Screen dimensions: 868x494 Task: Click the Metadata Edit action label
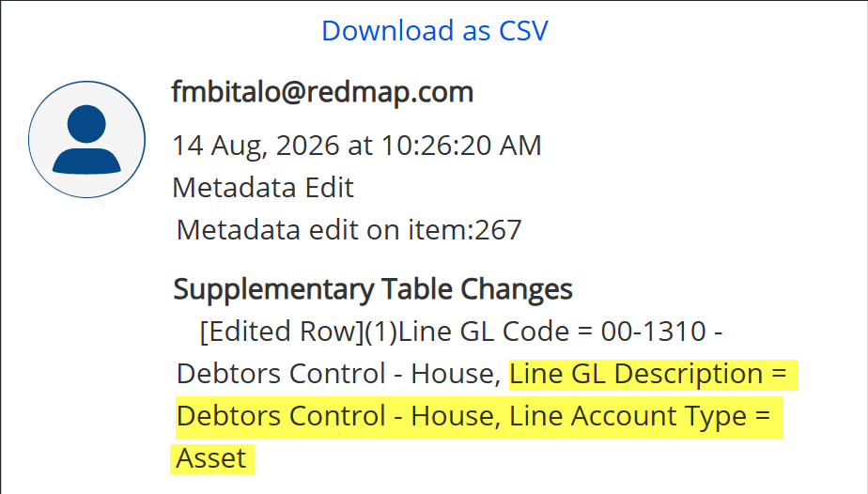pos(263,188)
